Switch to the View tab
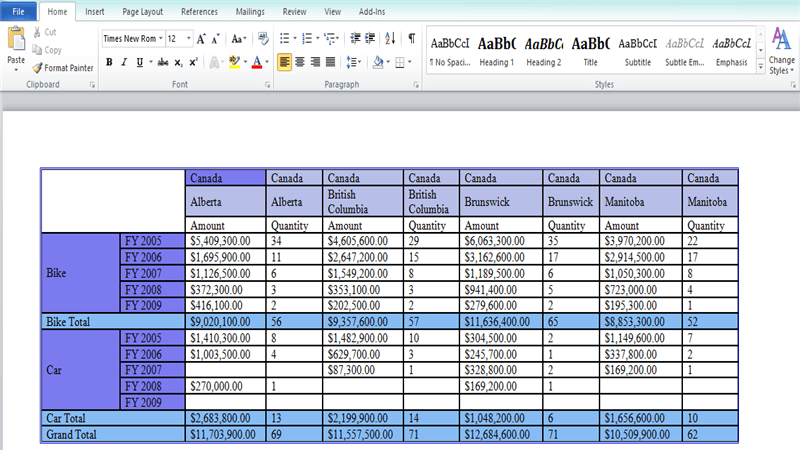Viewport: 800px width, 450px height. [x=332, y=11]
